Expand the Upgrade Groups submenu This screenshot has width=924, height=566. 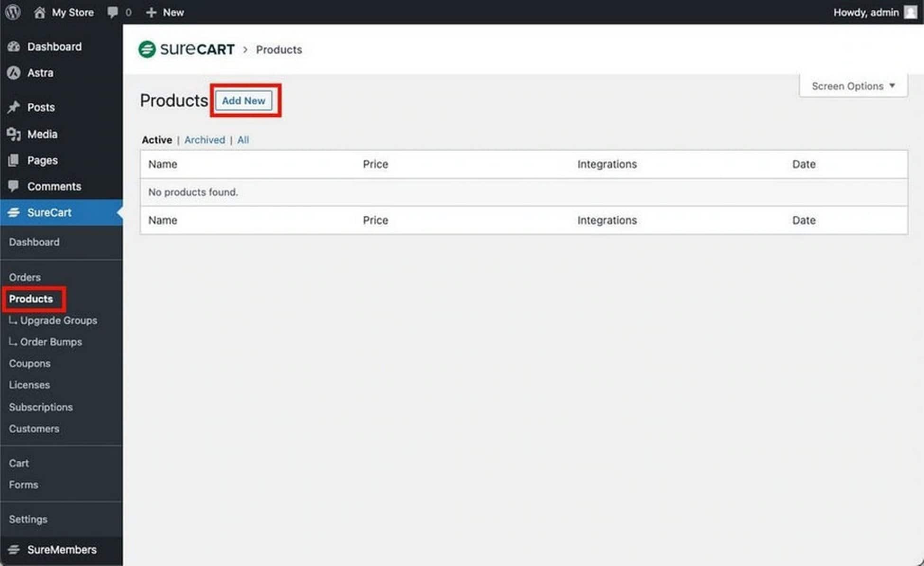tap(59, 320)
